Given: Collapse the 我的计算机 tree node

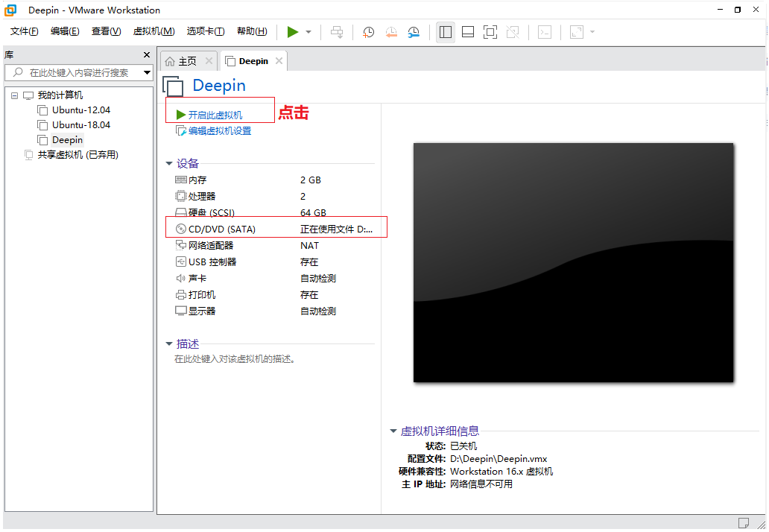Looking at the screenshot, I should click(x=15, y=95).
